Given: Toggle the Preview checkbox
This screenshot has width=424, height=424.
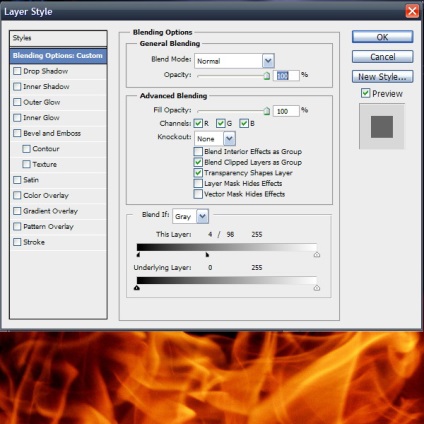Looking at the screenshot, I should click(365, 93).
